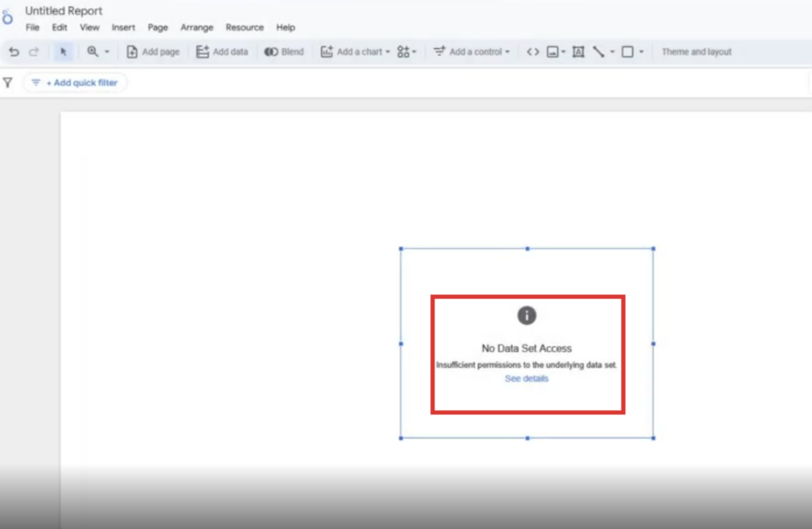Click the undo arrow icon
Viewport: 812px width, 529px height.
[x=14, y=52]
